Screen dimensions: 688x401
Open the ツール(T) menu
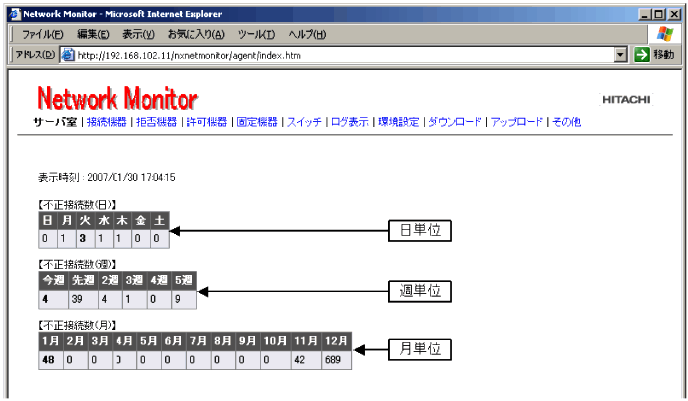click(256, 34)
